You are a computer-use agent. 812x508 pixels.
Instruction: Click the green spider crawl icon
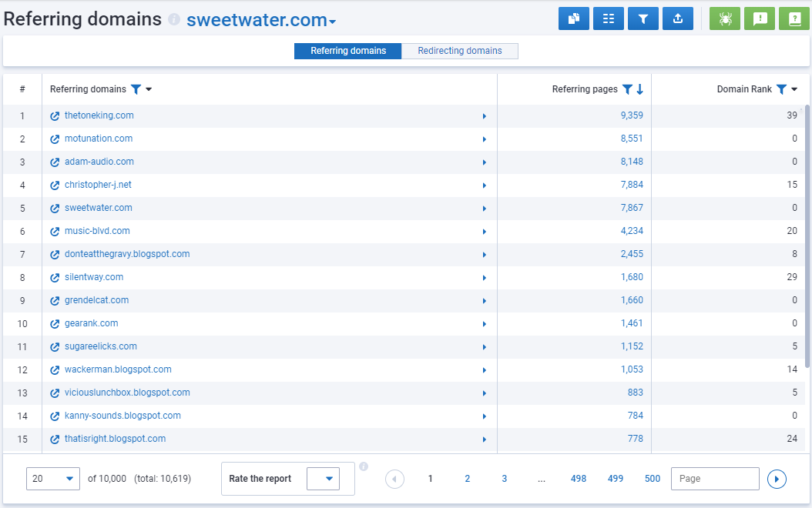[x=725, y=19]
